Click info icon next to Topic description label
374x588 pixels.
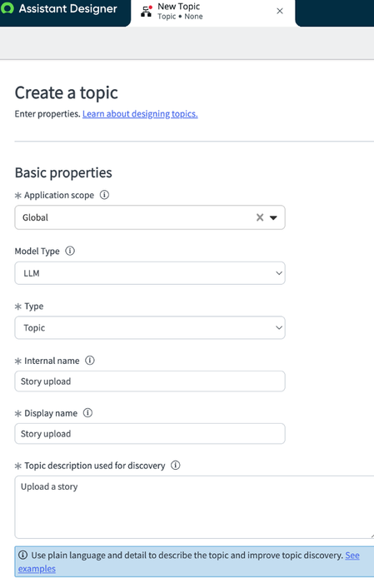[x=176, y=466]
